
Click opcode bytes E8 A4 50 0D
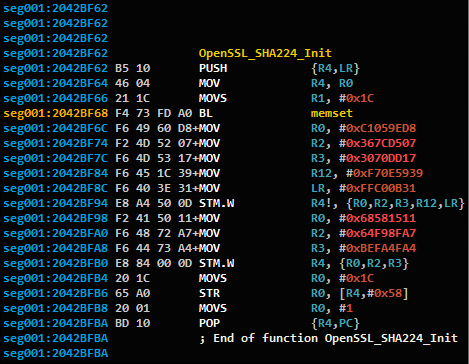click(x=153, y=203)
